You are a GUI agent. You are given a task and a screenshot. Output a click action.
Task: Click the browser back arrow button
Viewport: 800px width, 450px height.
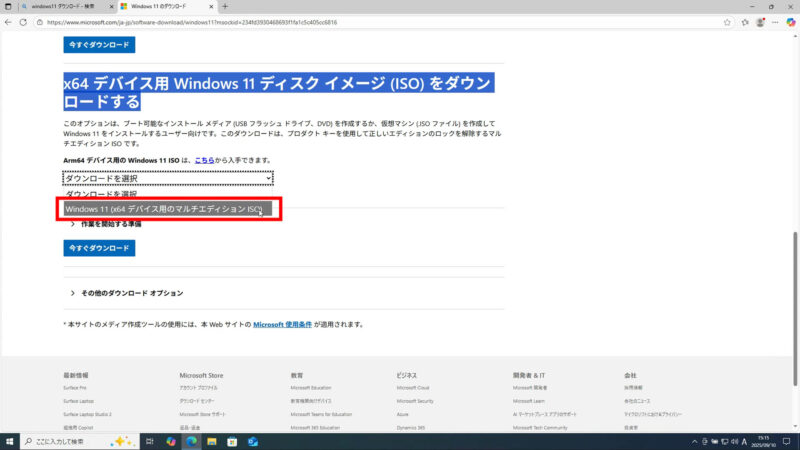tap(9, 21)
